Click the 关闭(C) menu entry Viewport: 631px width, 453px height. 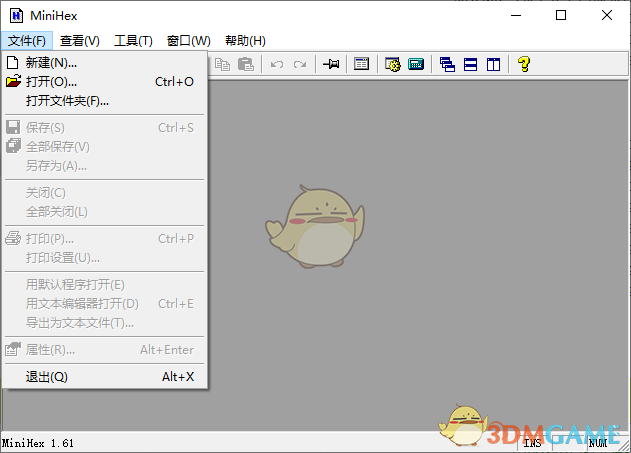(105, 193)
